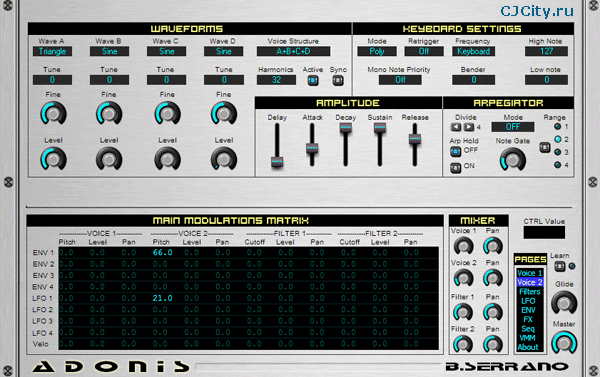Viewport: 600px width, 377px height.
Task: Click the Bender value field
Action: pos(474,80)
